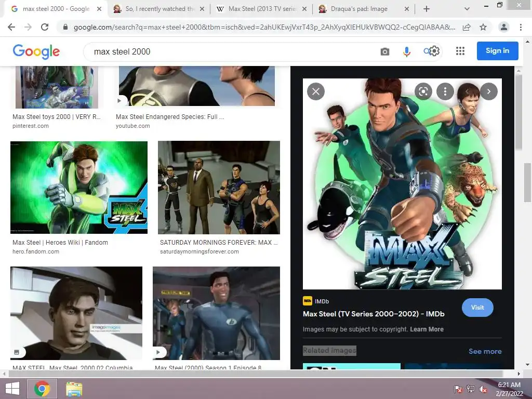Open Max Steel toys 2000 Pinterest image
Image resolution: width=532 pixels, height=399 pixels.
tap(57, 87)
